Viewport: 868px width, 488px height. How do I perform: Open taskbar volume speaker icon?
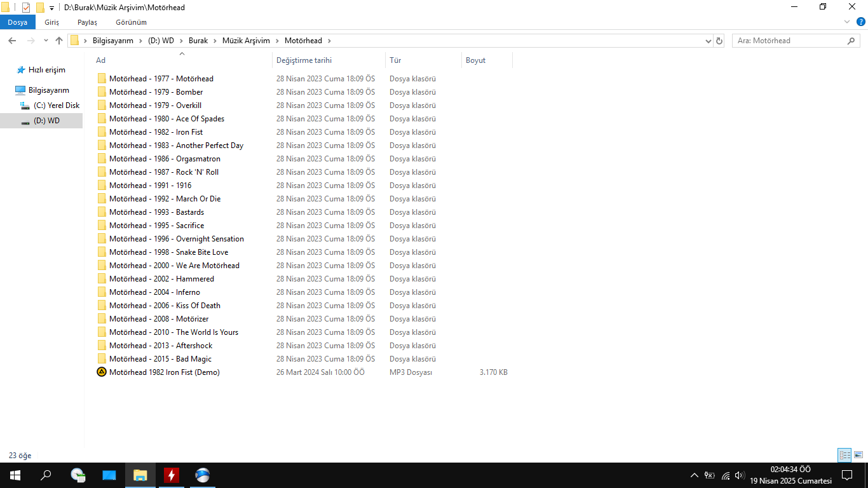[739, 475]
